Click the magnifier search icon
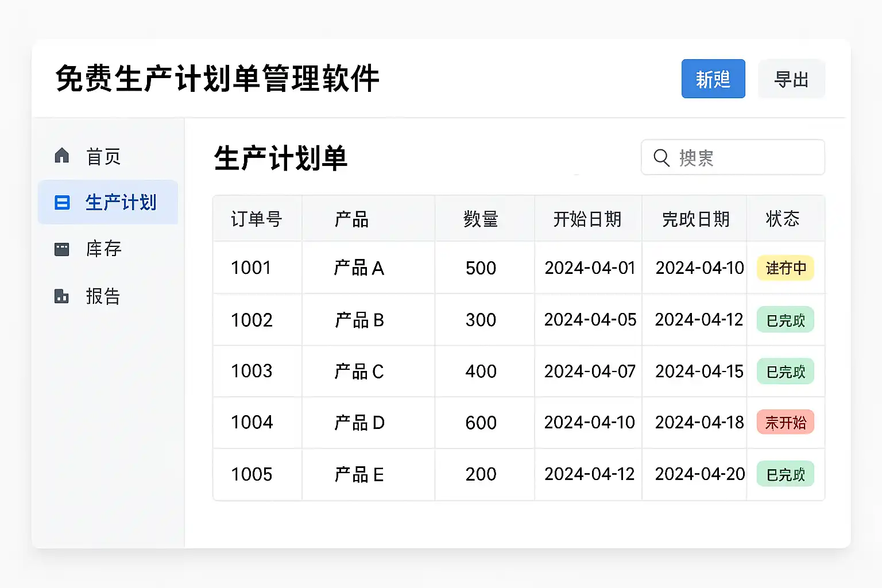Image resolution: width=882 pixels, height=588 pixels. (x=661, y=158)
